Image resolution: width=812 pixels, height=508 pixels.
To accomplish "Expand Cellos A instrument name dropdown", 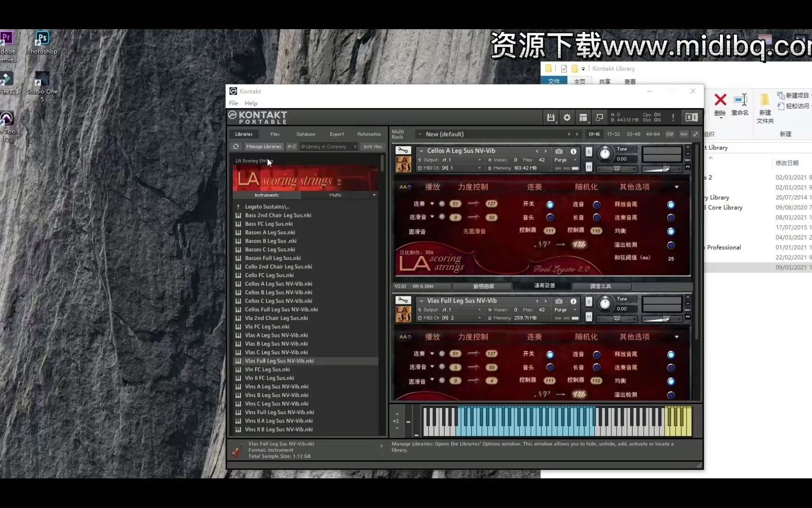I will click(422, 151).
